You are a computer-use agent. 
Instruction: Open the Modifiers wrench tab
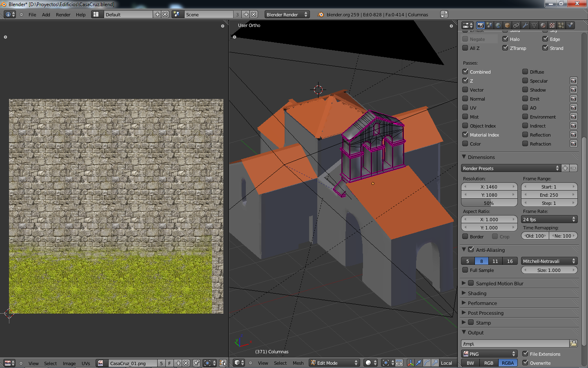point(525,25)
